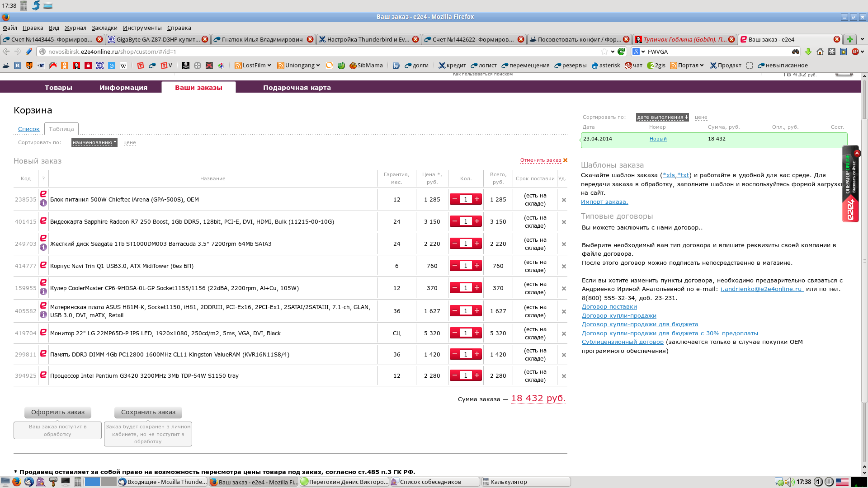Click info icon for Chieftec power supply
This screenshot has width=868, height=488.
43,203
